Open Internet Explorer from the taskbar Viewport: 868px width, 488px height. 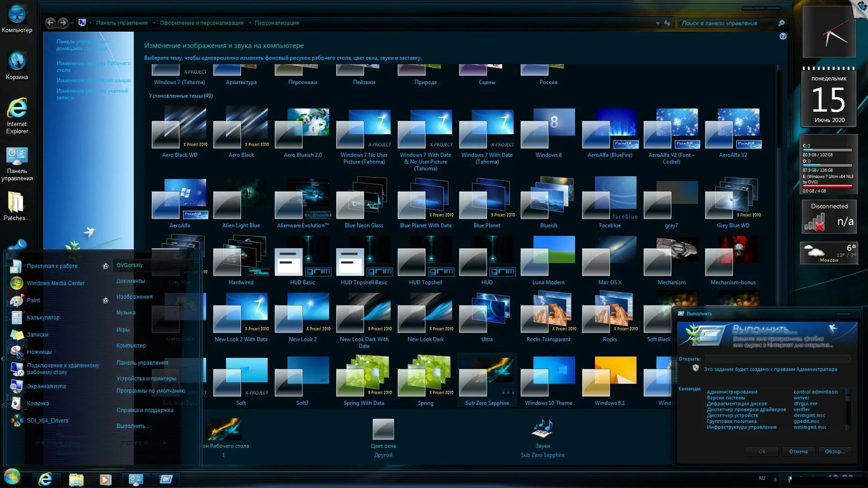[45, 479]
